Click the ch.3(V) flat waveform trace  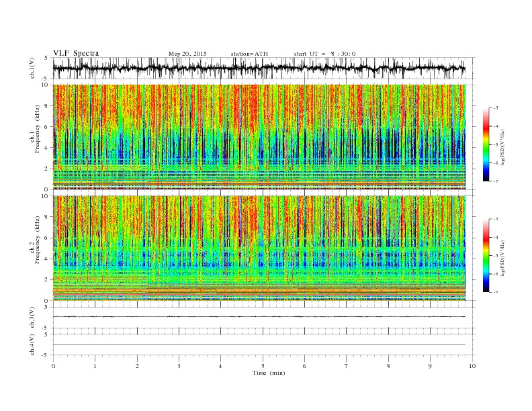[x=259, y=317]
